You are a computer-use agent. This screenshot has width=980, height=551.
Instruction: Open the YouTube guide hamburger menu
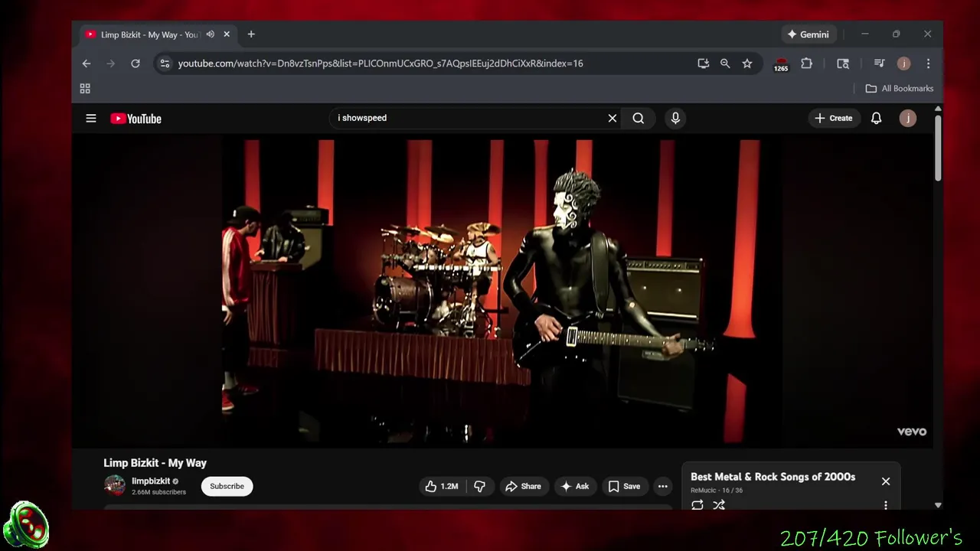click(91, 119)
